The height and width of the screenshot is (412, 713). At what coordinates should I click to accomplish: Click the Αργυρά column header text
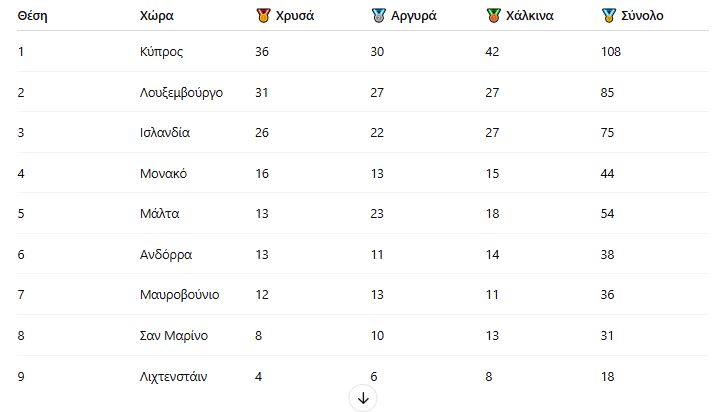414,16
